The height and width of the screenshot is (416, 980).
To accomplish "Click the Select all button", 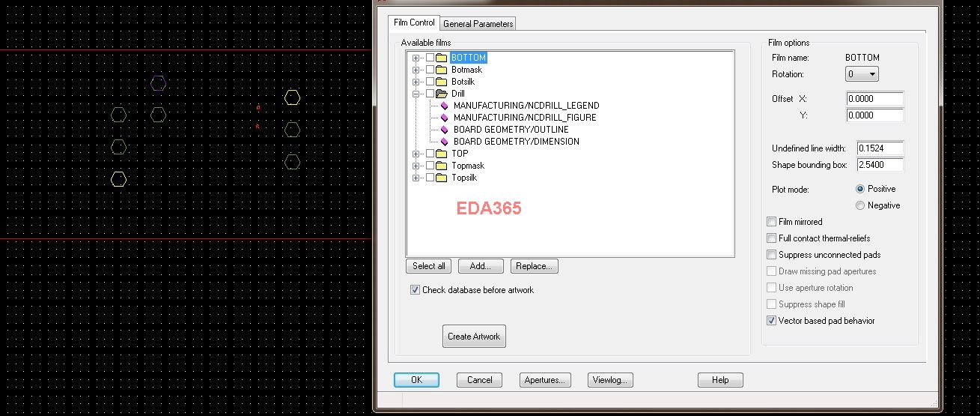I will pos(429,266).
